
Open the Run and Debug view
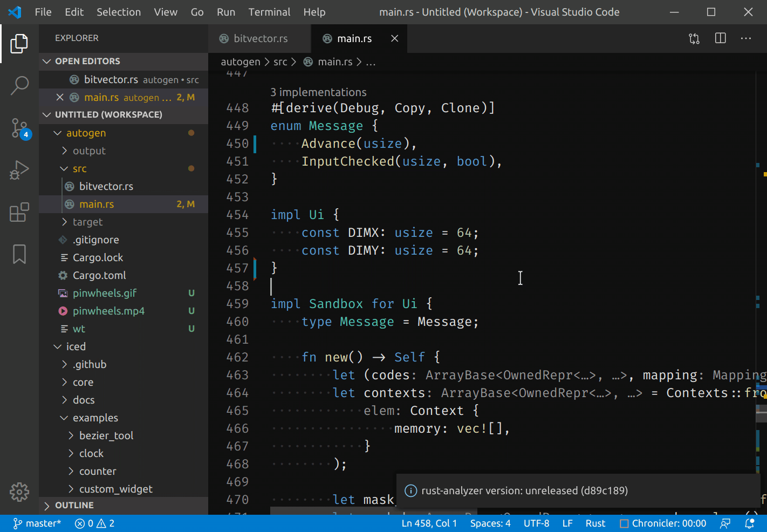pyautogui.click(x=19, y=170)
